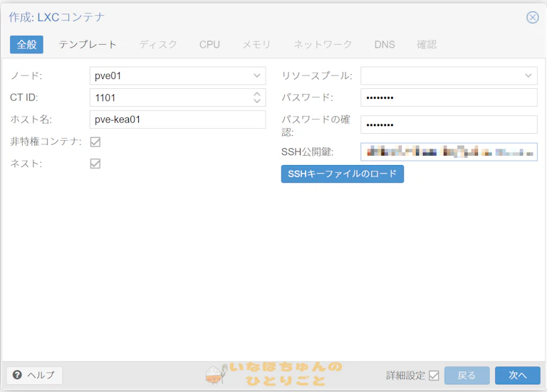Image resolution: width=547 pixels, height=392 pixels.
Task: Close the LXC container creation dialog
Action: coord(532,17)
